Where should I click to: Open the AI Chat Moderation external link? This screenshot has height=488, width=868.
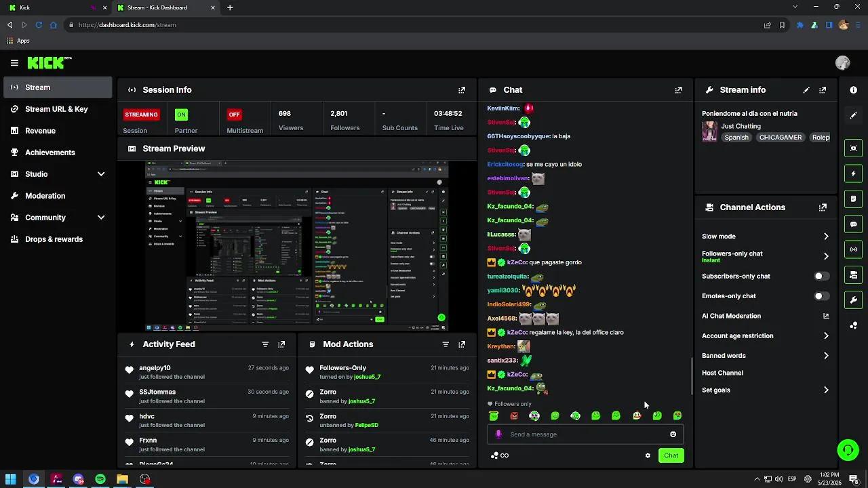coord(826,316)
